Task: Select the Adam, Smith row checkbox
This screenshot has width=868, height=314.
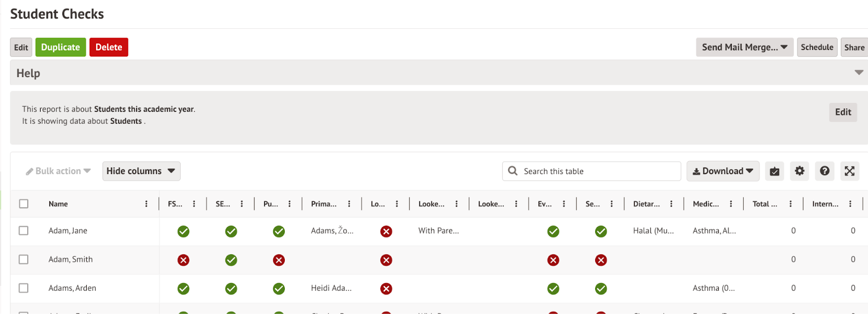Action: (23, 259)
